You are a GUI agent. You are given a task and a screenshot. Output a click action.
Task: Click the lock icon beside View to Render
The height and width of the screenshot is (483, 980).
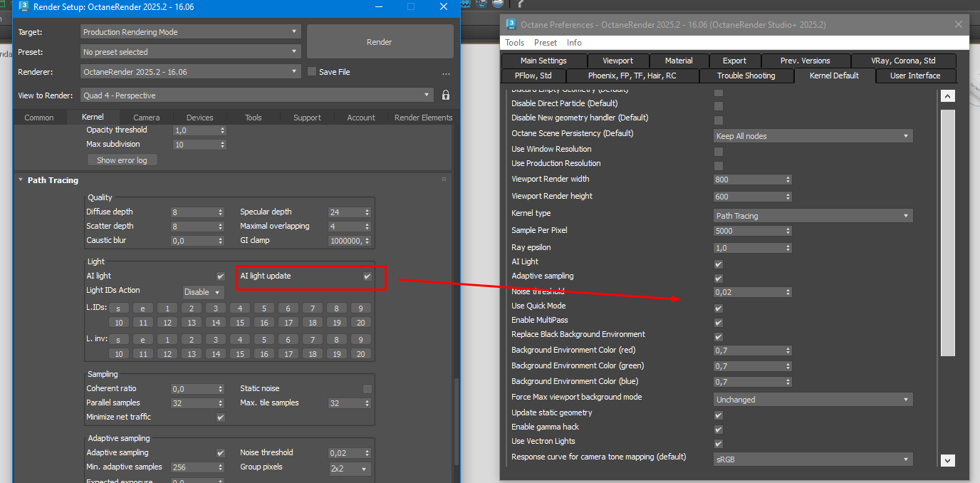pos(446,95)
